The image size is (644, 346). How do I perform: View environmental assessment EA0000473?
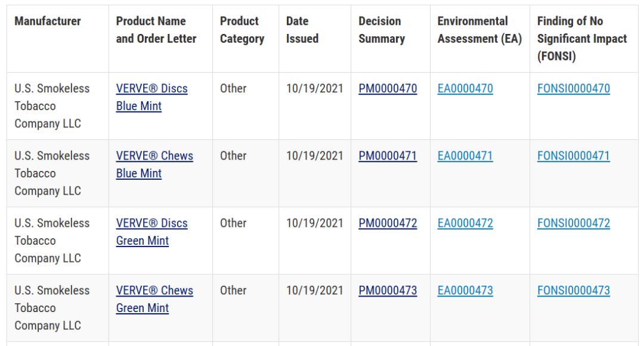pos(465,290)
